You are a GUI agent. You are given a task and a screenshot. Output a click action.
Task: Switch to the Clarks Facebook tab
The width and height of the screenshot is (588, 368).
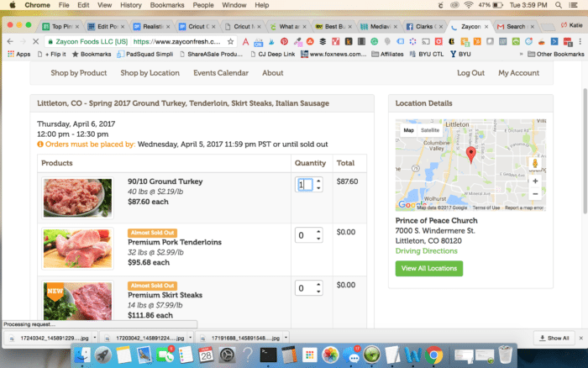point(425,26)
